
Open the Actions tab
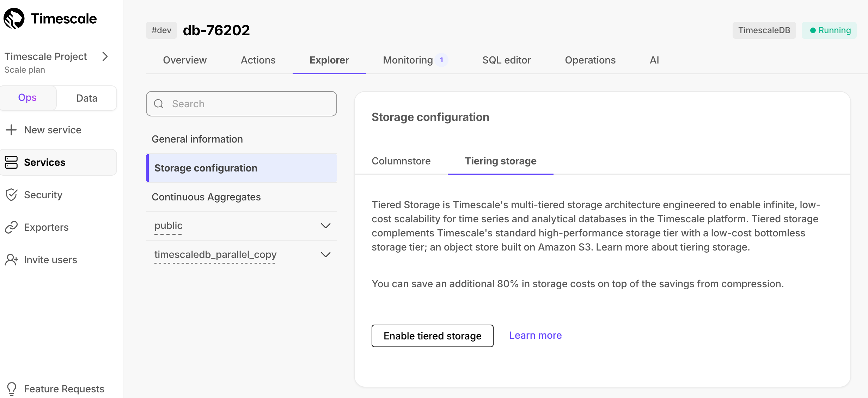click(258, 60)
